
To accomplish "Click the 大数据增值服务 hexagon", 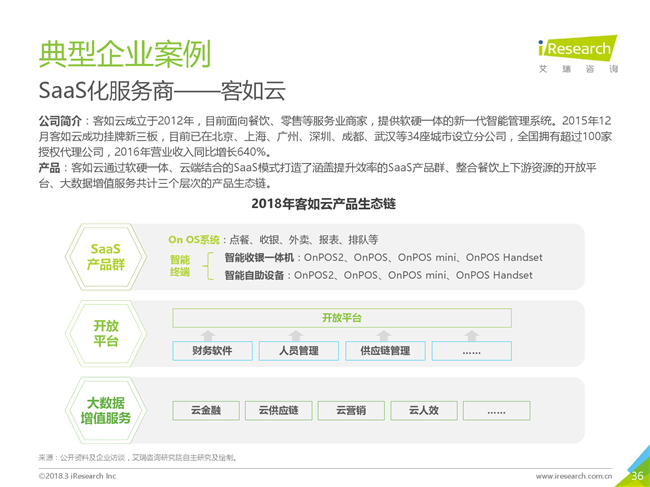I will (106, 410).
